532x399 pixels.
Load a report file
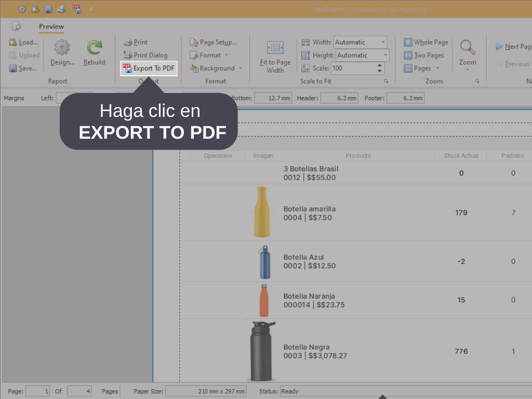point(23,42)
